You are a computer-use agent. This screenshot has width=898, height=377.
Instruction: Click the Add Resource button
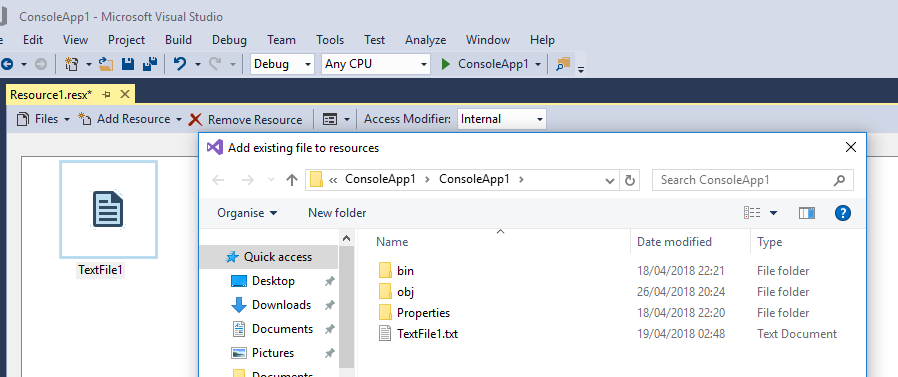(x=124, y=119)
